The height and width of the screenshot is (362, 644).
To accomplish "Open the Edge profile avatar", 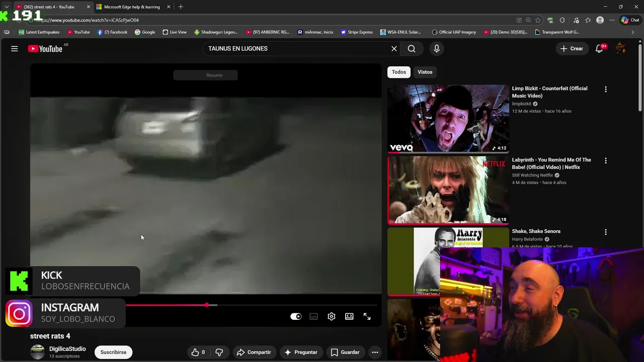I will [x=600, y=20].
